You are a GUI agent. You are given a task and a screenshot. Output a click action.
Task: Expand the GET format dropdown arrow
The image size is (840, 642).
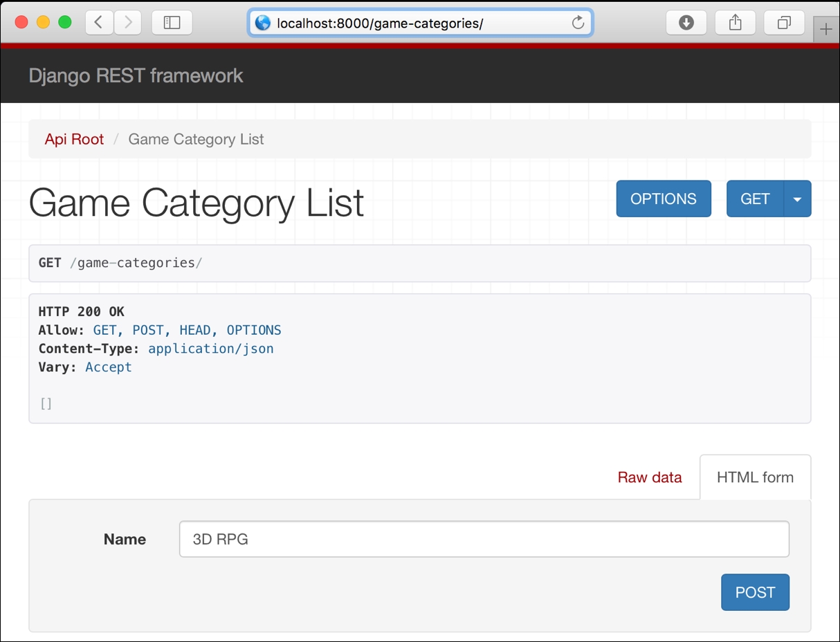point(797,199)
